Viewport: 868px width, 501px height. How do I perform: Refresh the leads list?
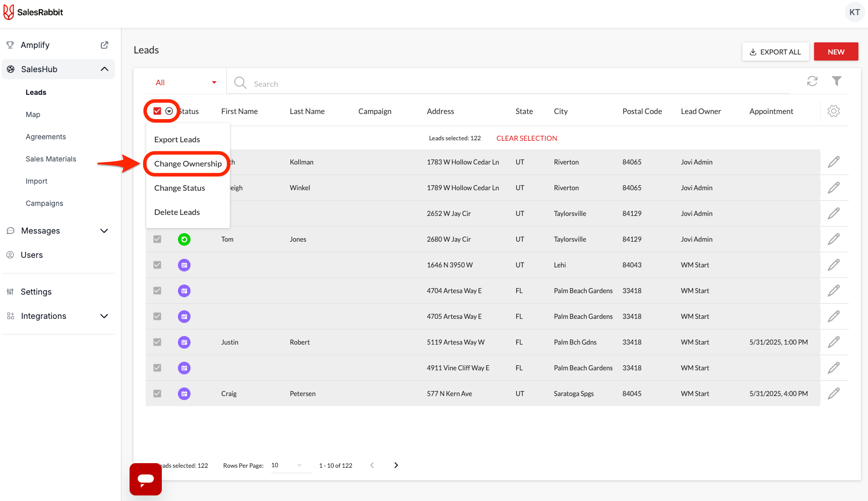pyautogui.click(x=812, y=81)
